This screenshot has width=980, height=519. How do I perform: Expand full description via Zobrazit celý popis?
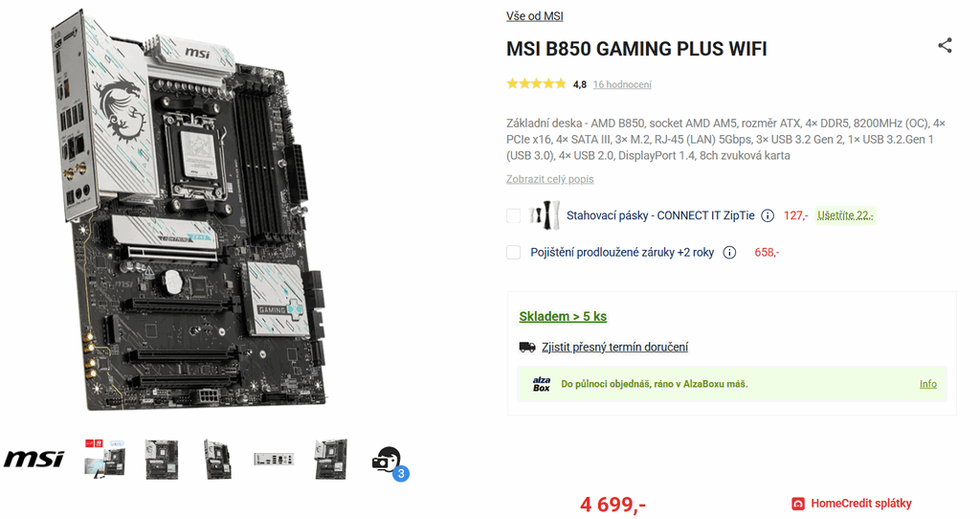[550, 179]
